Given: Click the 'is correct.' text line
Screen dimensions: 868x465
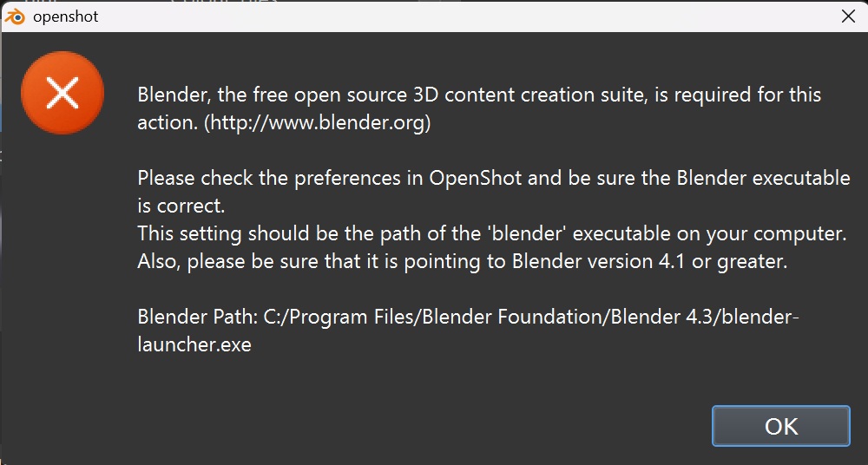Looking at the screenshot, I should (181, 206).
